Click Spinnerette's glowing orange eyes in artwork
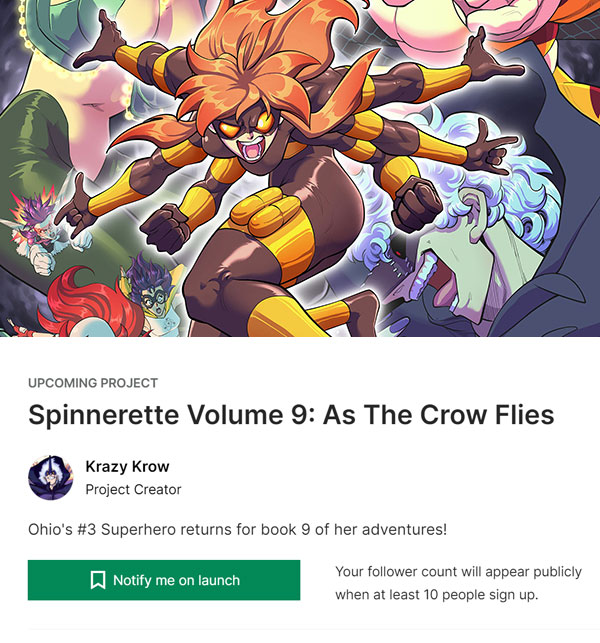Viewport: 600px width, 643px height. [247, 125]
